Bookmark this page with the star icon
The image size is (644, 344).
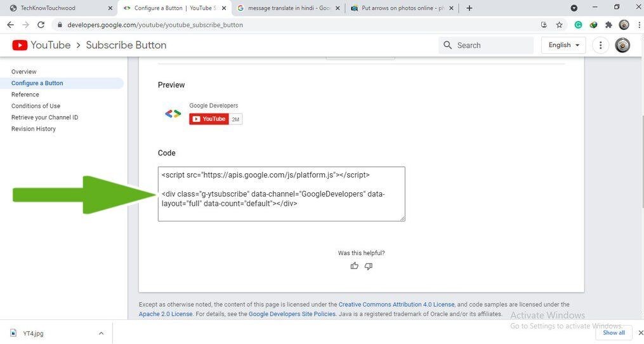point(559,25)
